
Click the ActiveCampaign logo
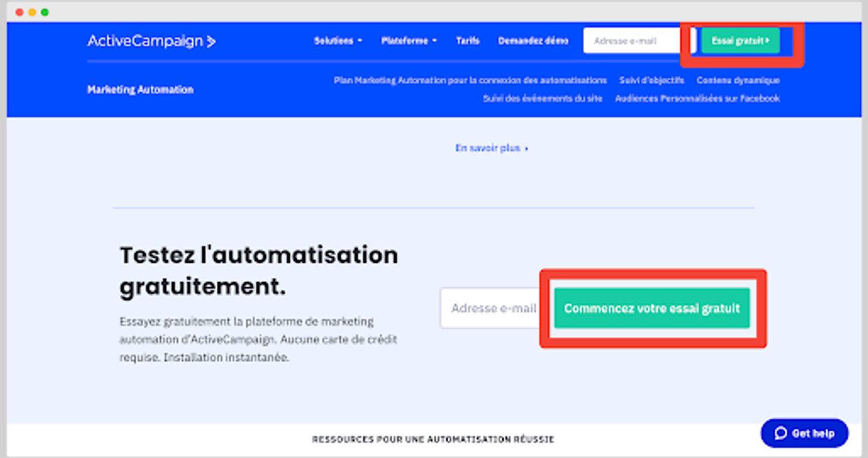(151, 41)
